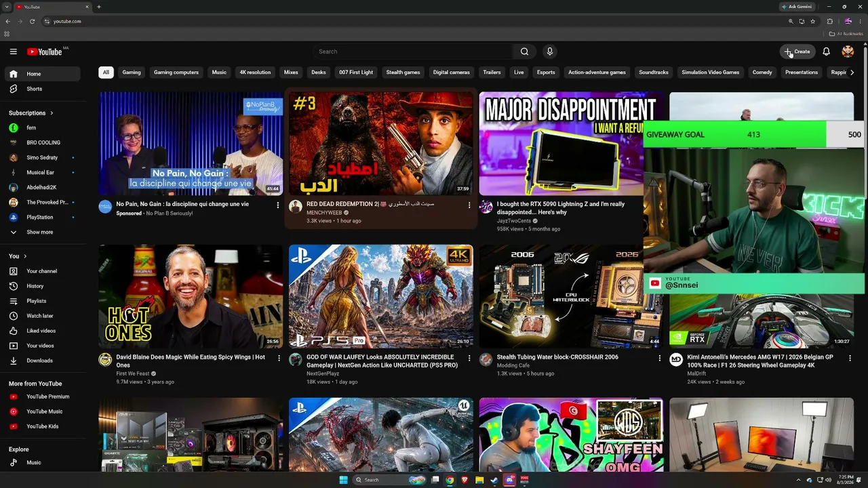Open the NextGenPlayz channel link
Screen dimensions: 868x488
(x=323, y=373)
